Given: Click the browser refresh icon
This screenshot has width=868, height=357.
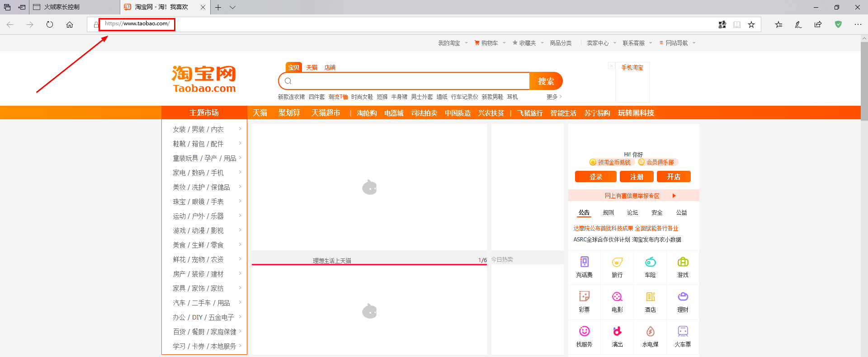Looking at the screenshot, I should [x=50, y=24].
